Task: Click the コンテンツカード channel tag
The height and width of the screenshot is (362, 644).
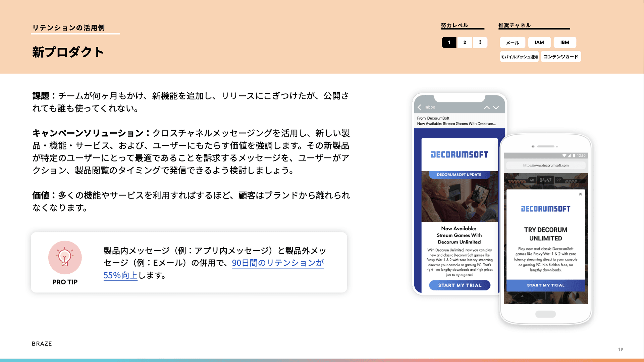Action: [x=560, y=57]
